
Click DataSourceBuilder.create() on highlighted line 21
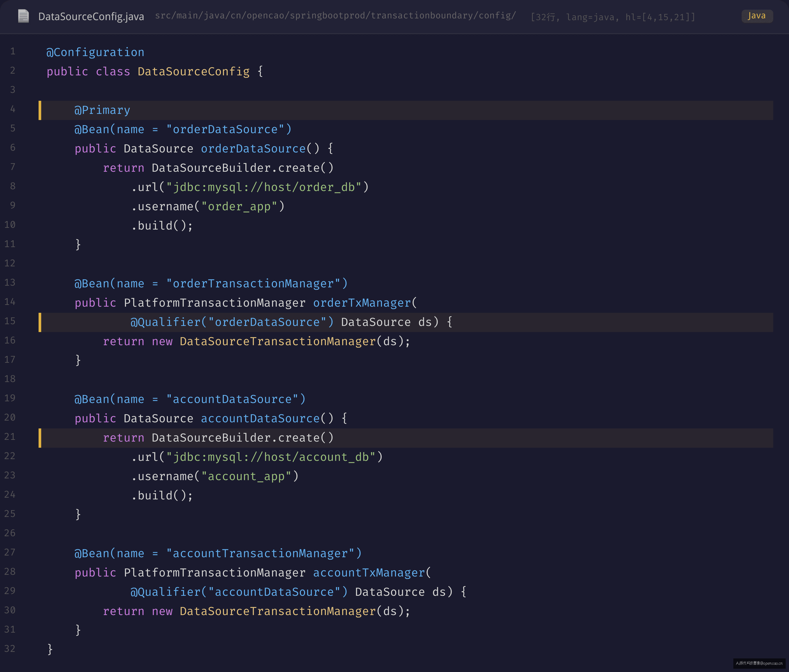243,438
